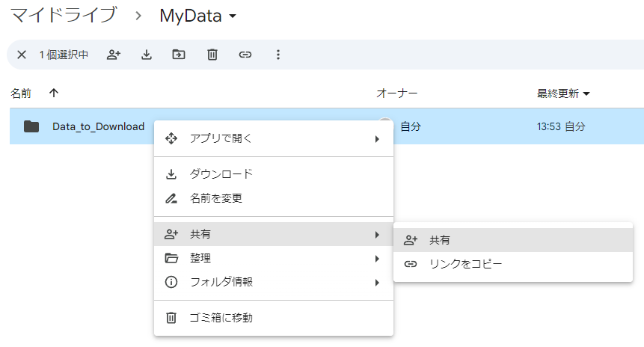Click the toolbar trash icon
The height and width of the screenshot is (347, 644).
pos(212,55)
